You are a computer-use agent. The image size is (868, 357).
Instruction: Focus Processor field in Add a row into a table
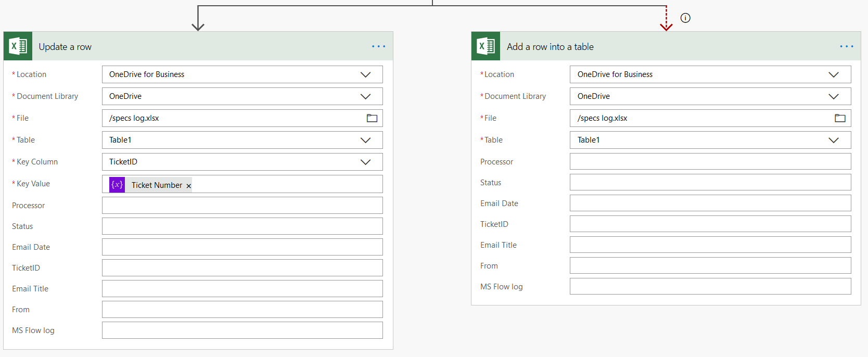click(x=710, y=161)
